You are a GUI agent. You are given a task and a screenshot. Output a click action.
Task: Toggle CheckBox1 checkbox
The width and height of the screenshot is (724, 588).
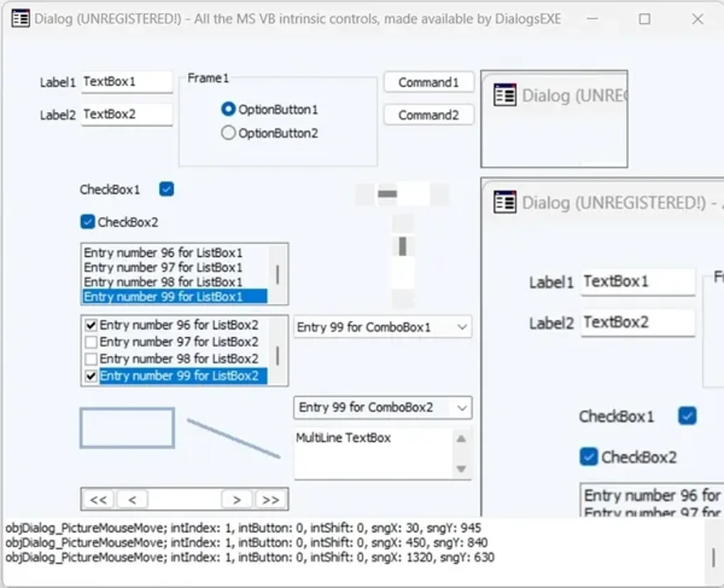pyautogui.click(x=166, y=189)
